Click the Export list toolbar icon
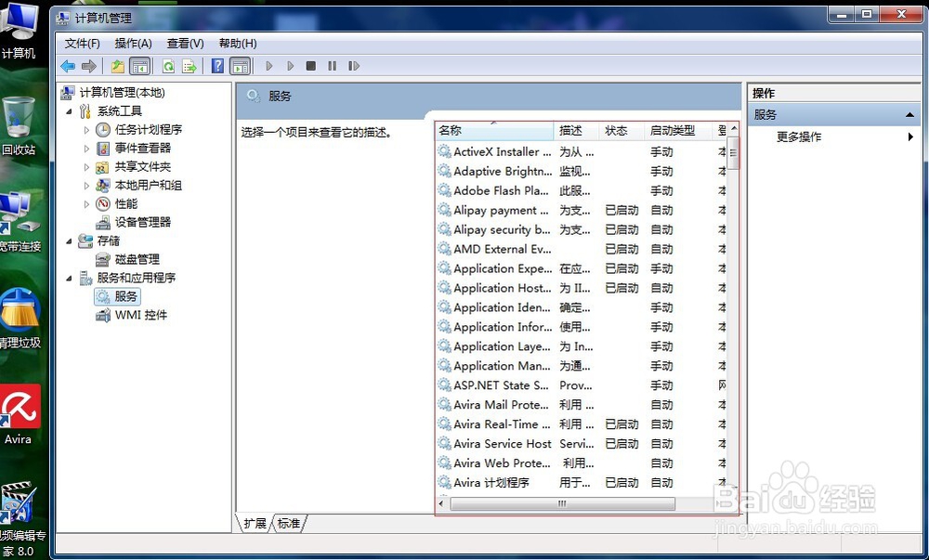 189,66
